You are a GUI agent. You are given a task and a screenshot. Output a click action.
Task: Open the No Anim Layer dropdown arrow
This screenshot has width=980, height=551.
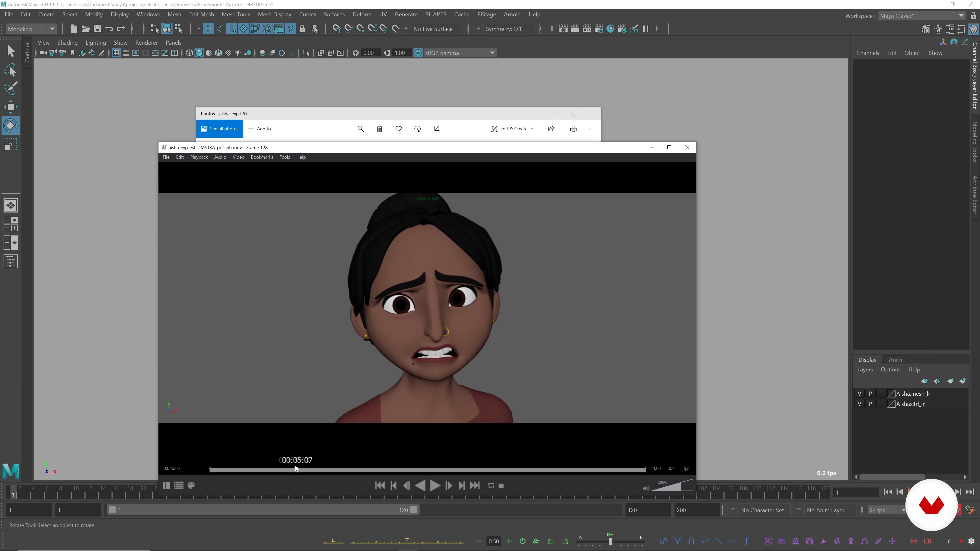[x=799, y=510]
